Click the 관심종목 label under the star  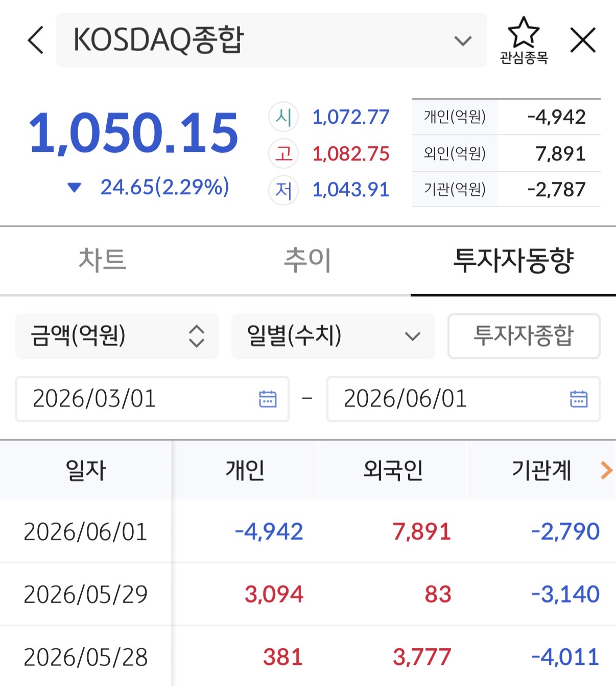[524, 58]
